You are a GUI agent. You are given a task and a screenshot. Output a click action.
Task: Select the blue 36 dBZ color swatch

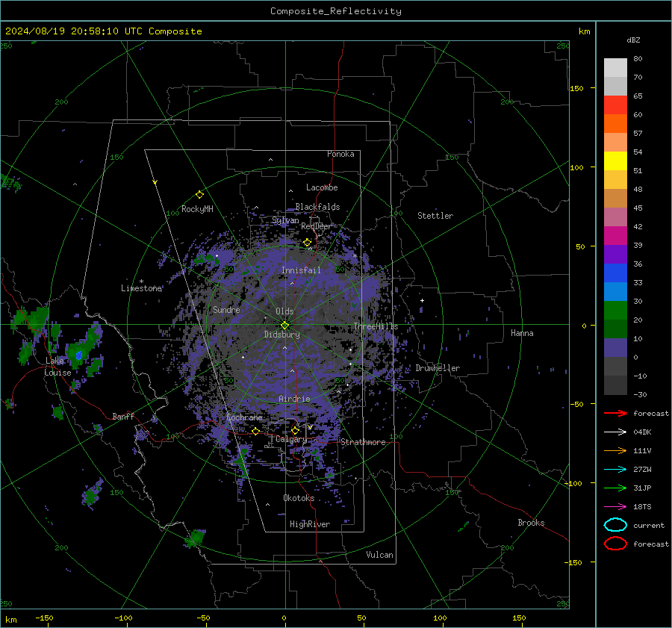615,273
